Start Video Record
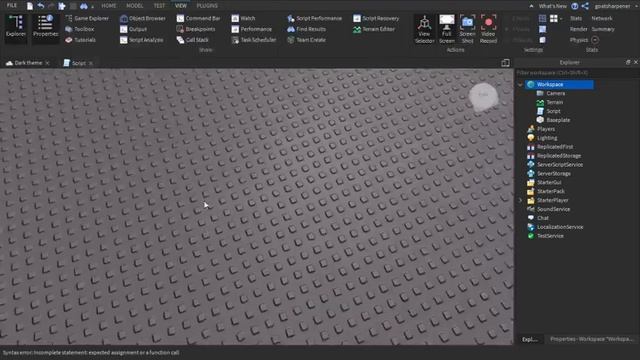This screenshot has width=640, height=360. pyautogui.click(x=488, y=29)
